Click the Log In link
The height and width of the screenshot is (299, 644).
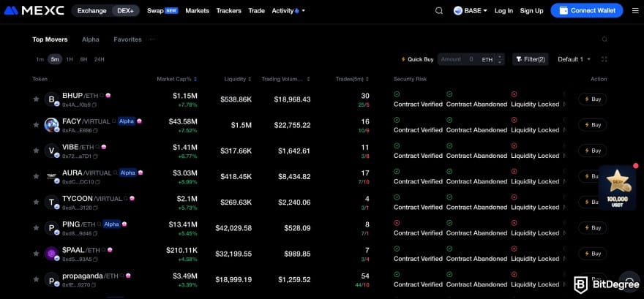tap(503, 11)
